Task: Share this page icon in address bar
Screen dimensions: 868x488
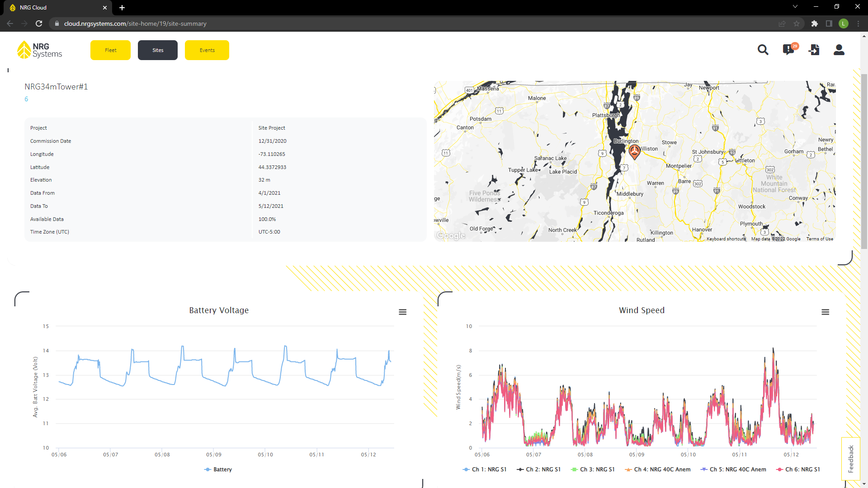Action: (x=782, y=23)
